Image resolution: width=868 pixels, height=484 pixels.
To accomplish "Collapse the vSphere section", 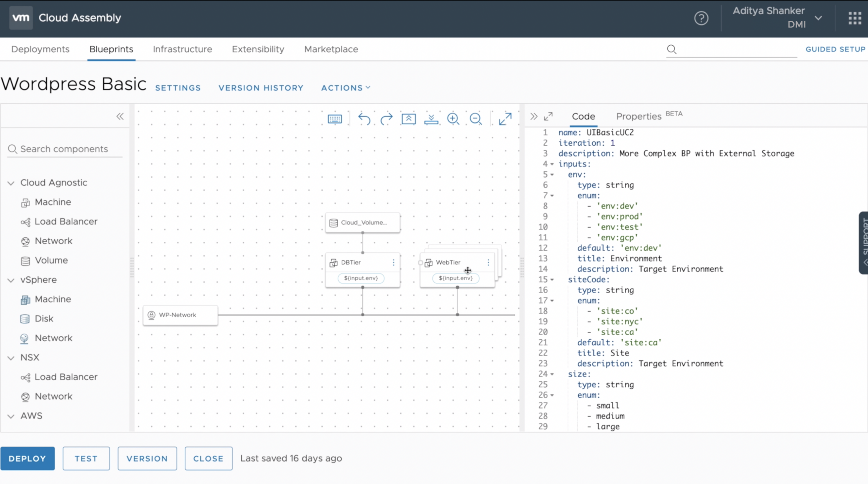I will (11, 281).
